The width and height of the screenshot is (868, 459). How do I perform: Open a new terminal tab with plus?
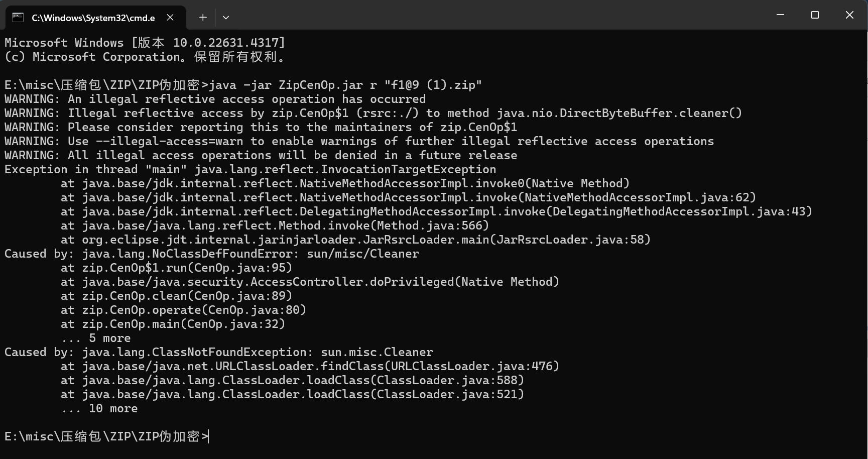(203, 18)
